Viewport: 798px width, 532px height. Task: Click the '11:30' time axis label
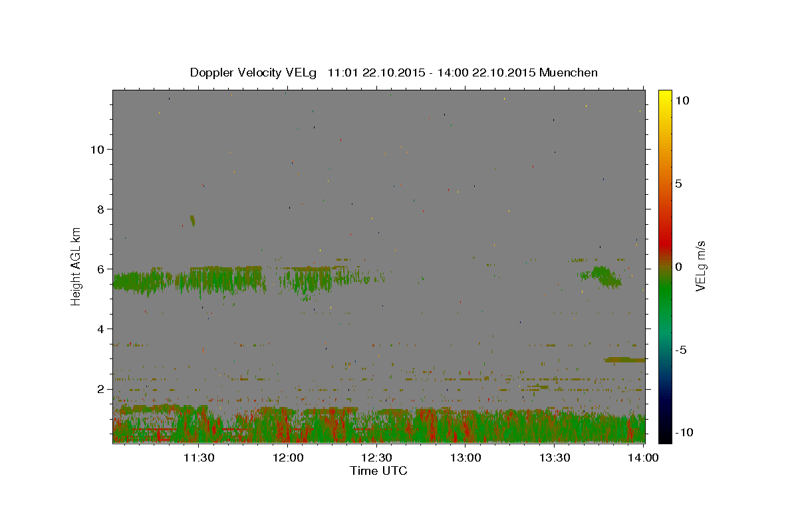pyautogui.click(x=198, y=458)
